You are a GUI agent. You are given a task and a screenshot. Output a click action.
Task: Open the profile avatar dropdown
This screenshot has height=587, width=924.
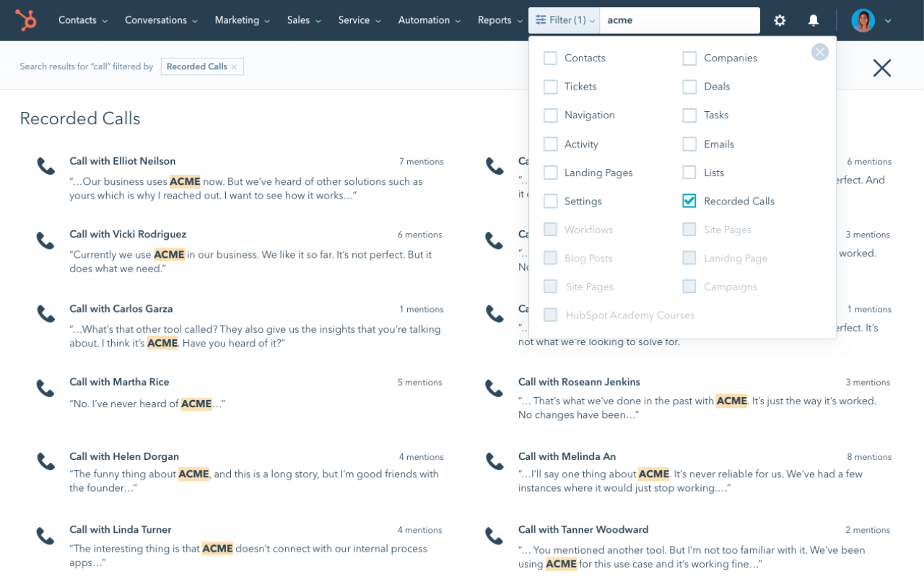pyautogui.click(x=863, y=19)
